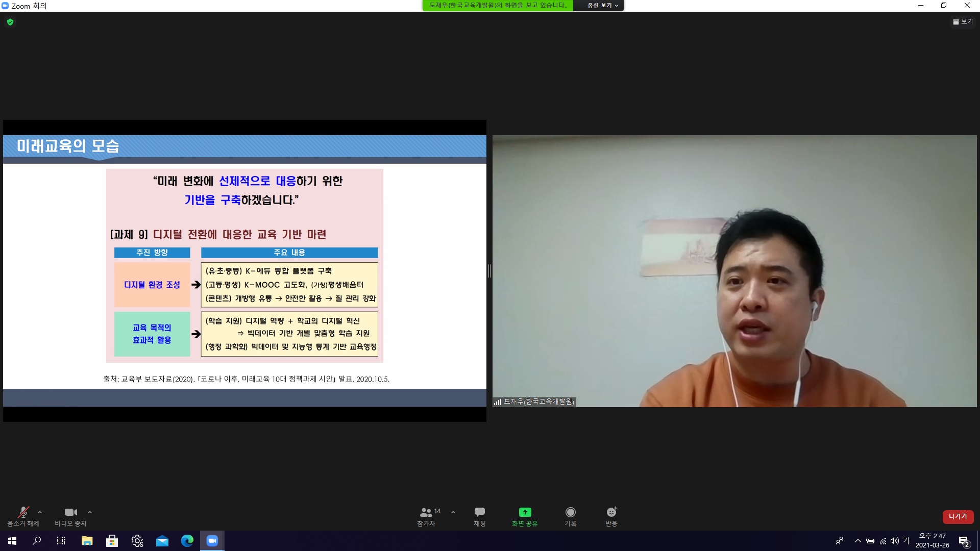Open Microsoft Edge from the taskbar
Image resolution: width=980 pixels, height=551 pixels.
coord(187,541)
